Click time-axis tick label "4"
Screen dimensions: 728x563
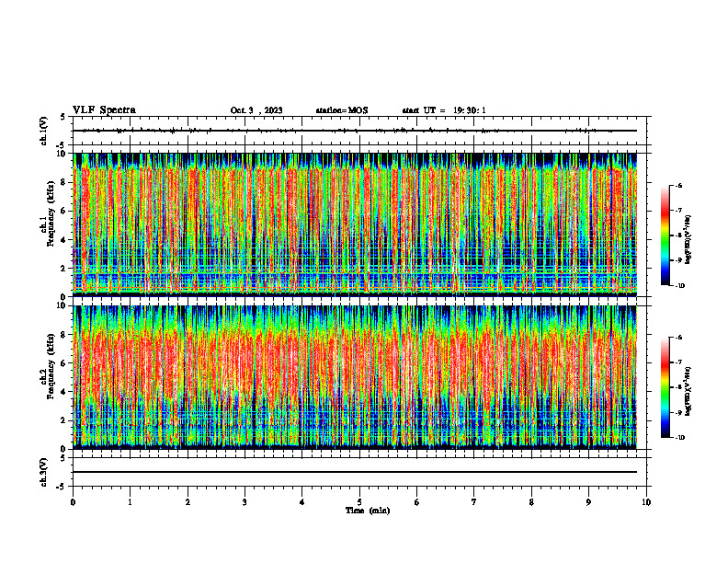tap(302, 502)
